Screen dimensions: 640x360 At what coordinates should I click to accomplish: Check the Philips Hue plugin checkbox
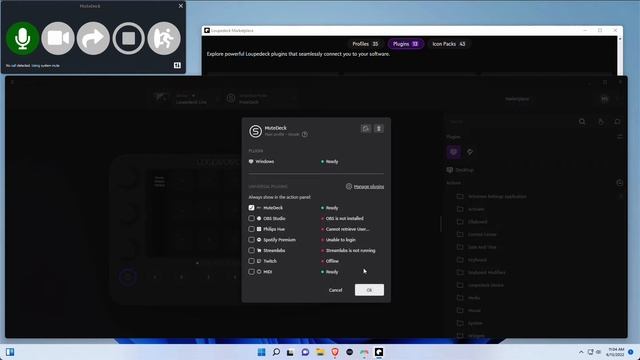[251, 229]
